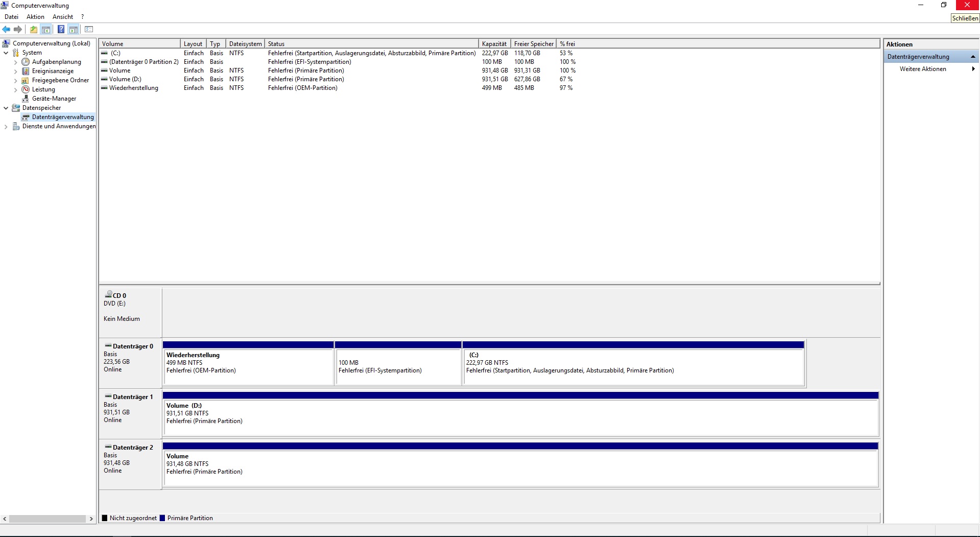This screenshot has width=980, height=537.
Task: Click the settings list toolbar icon
Action: click(89, 29)
